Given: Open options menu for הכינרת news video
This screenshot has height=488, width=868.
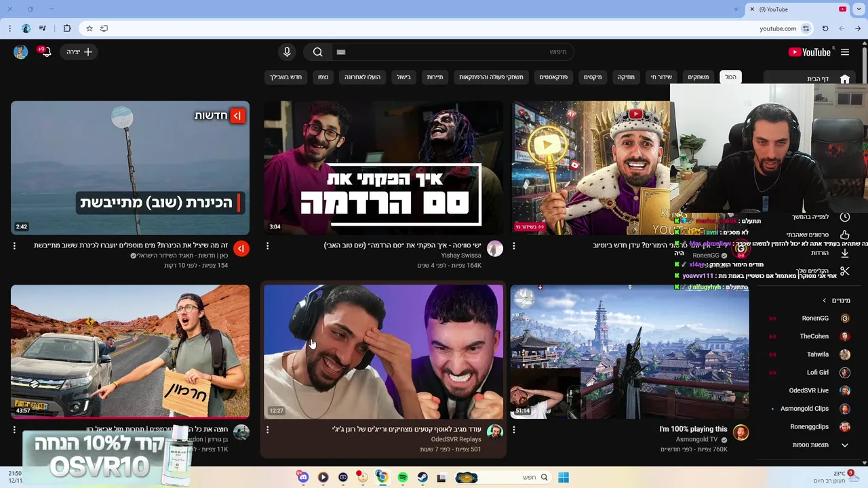Looking at the screenshot, I should click(14, 246).
